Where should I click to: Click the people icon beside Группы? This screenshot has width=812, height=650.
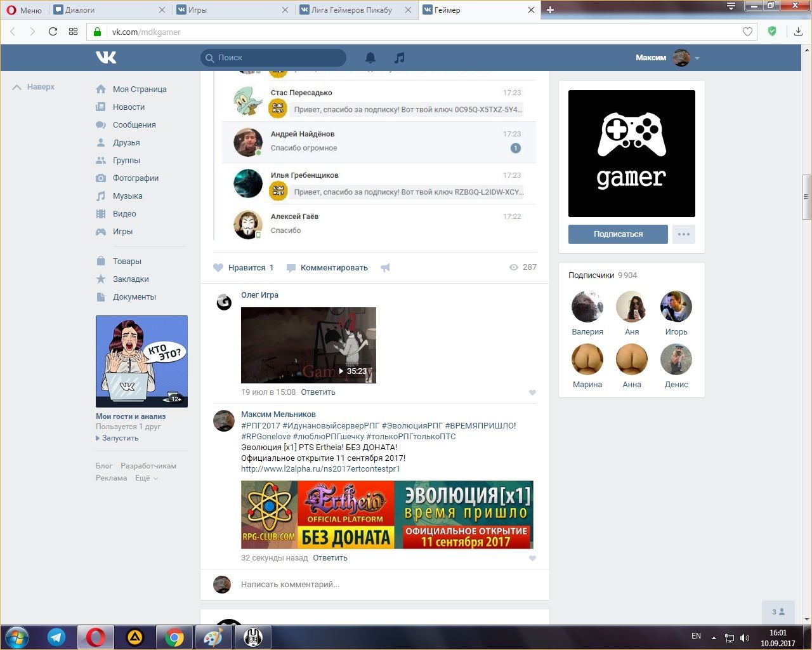tap(101, 161)
